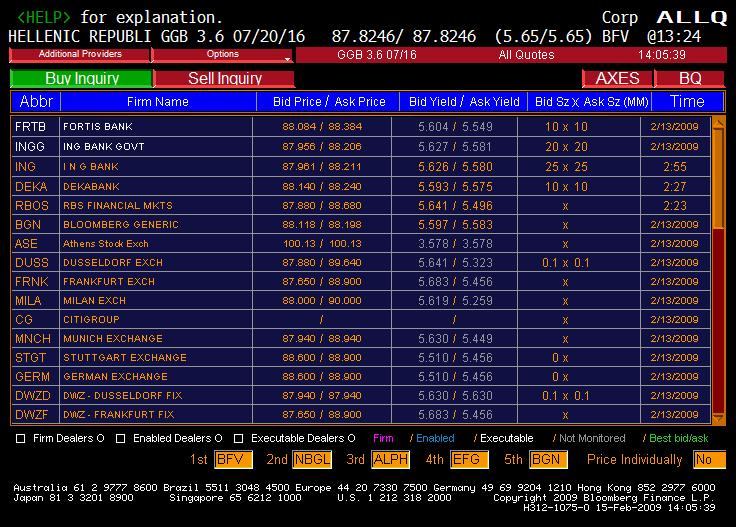Viewport: 736px width, 527px height.
Task: Select the CG Citigroup row
Action: pyautogui.click(x=361, y=320)
